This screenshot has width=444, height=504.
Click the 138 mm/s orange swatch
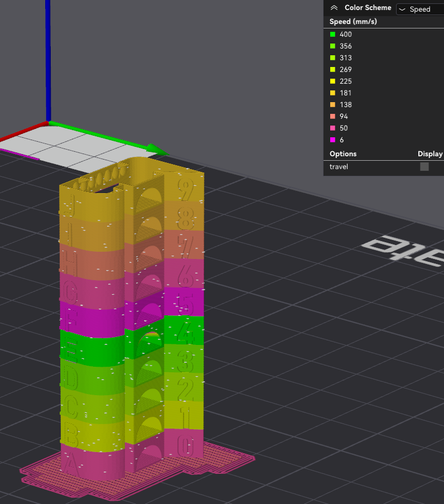click(332, 104)
